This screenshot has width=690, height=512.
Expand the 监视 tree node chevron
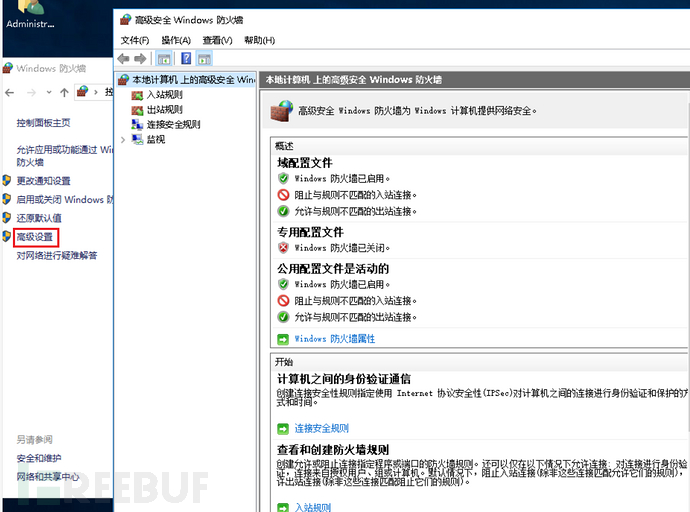click(x=123, y=140)
